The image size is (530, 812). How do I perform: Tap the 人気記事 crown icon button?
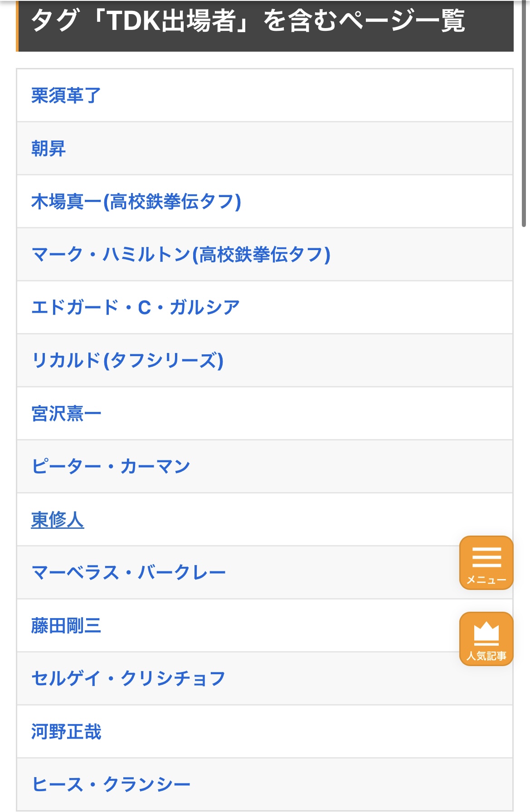click(486, 639)
